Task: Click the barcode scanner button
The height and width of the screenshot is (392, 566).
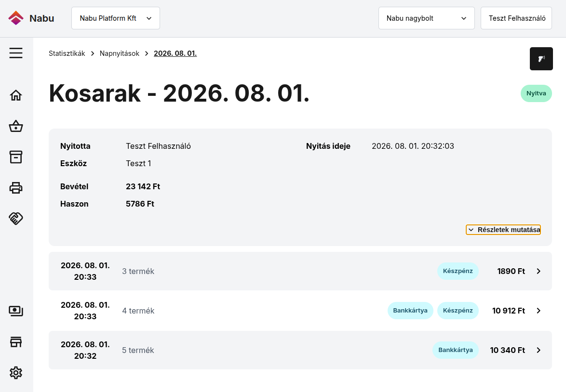Action: point(541,59)
